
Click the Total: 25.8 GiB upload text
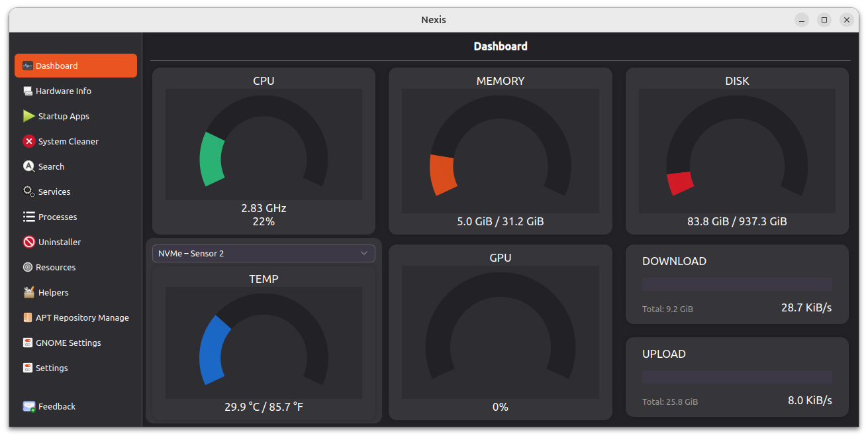(670, 402)
